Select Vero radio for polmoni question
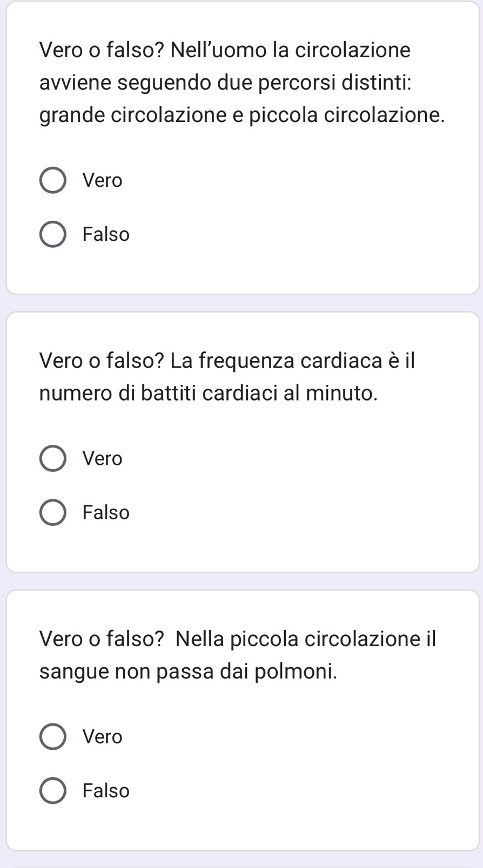The image size is (483, 868). coord(53,737)
